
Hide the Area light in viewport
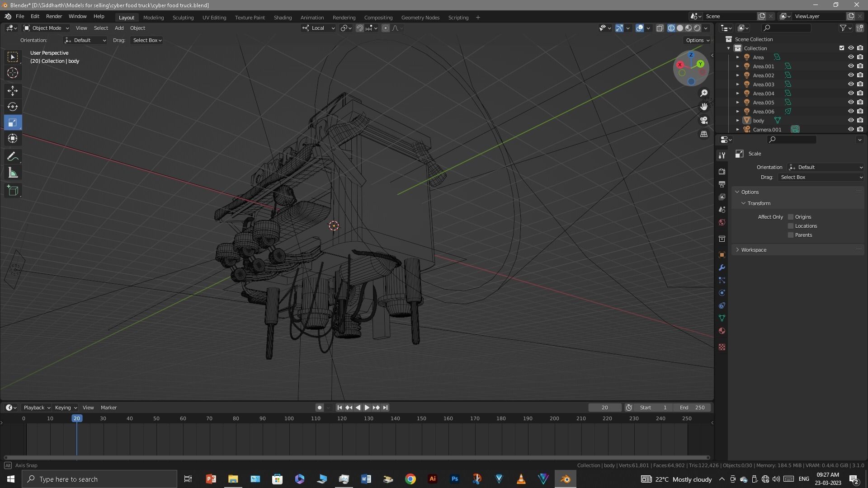click(851, 57)
